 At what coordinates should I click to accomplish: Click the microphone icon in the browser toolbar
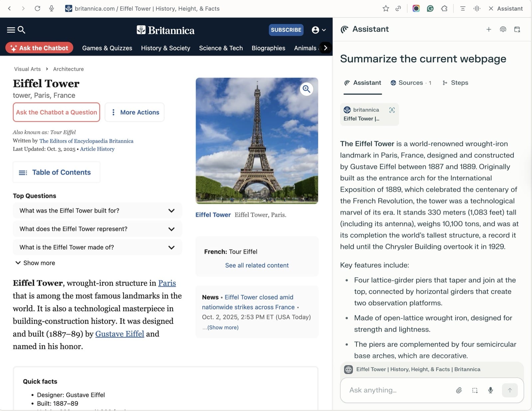[x=52, y=8]
